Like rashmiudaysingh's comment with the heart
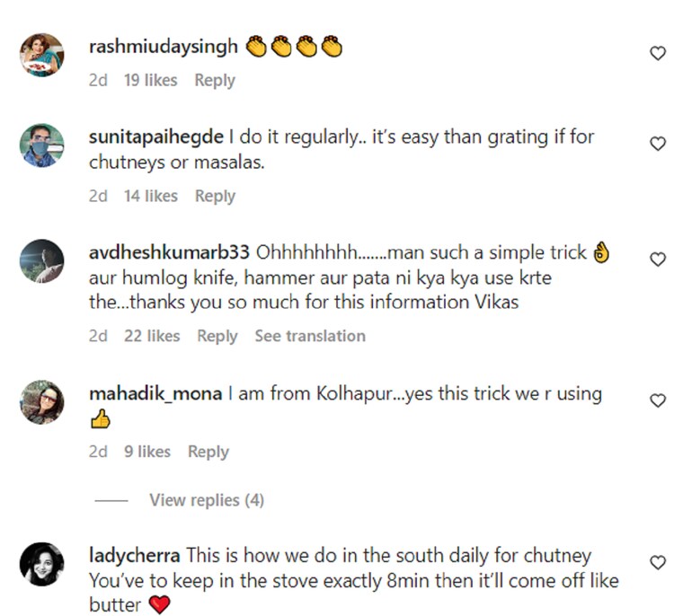Image resolution: width=674 pixels, height=616 pixels. pos(657,54)
